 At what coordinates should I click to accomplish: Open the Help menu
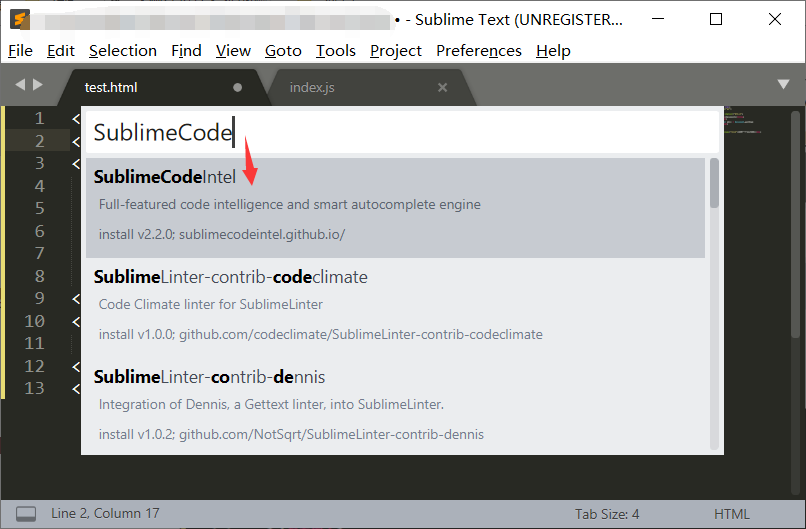pos(553,51)
